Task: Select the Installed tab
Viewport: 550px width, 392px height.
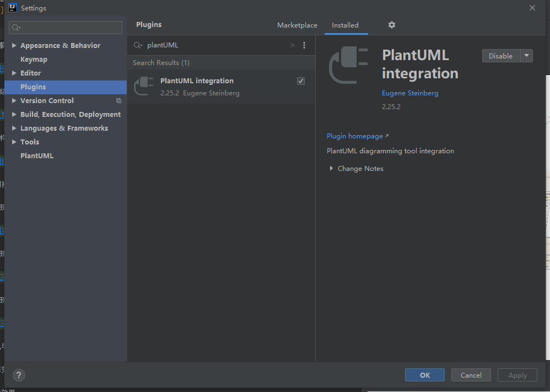Action: click(x=345, y=25)
